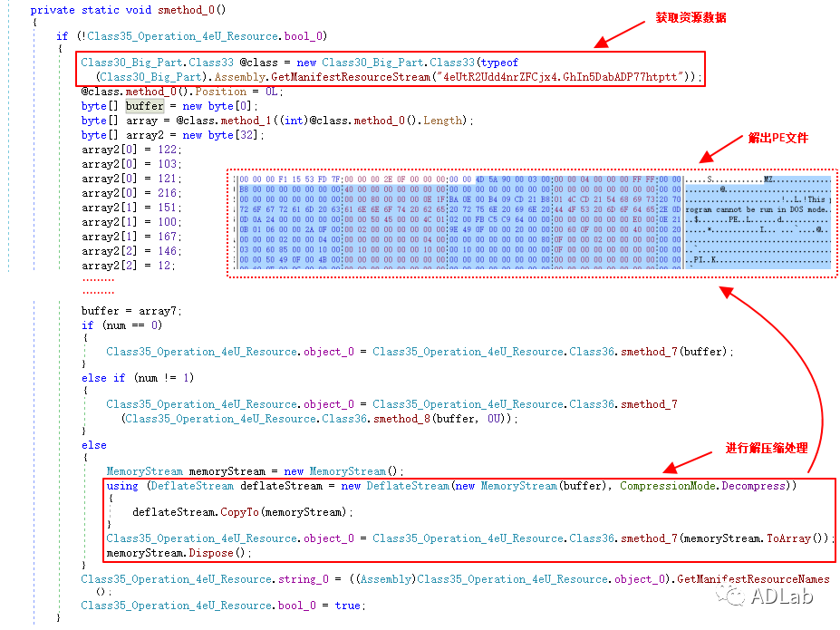Click the 'array2[1] = 167' assignment
Viewport: 840px width, 630px height.
coord(131,237)
